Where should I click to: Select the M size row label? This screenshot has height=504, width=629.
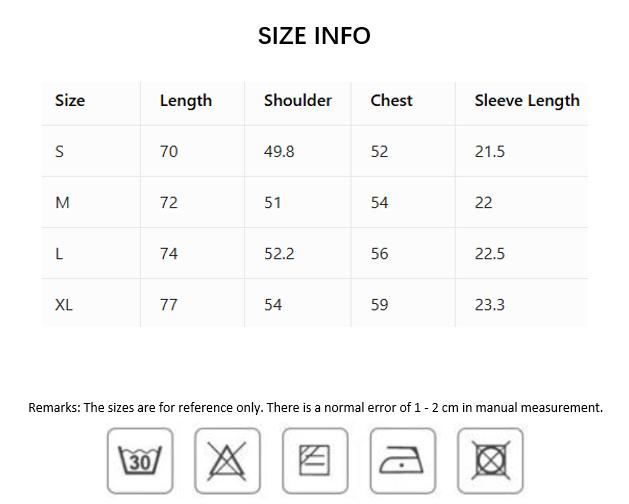[63, 203]
